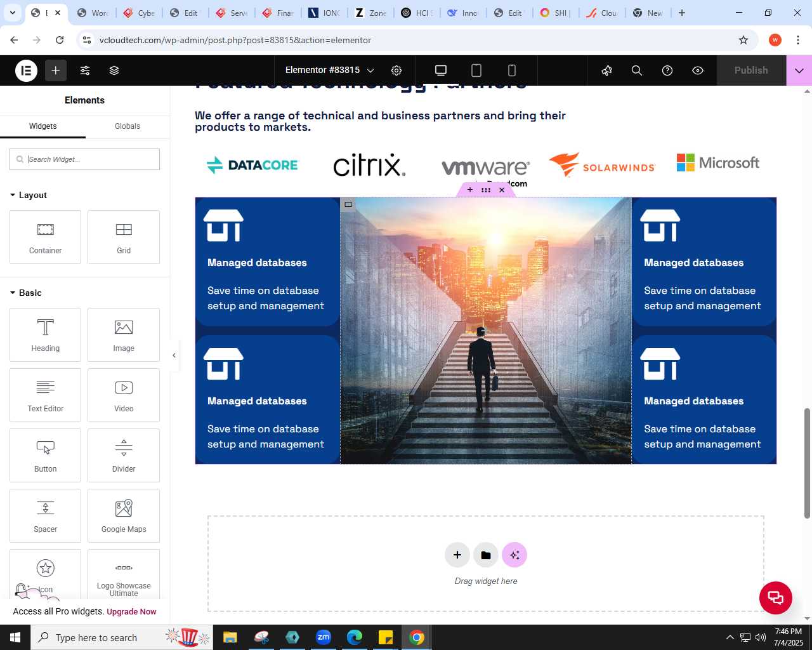
Task: Add container via handle plus icon
Action: (x=469, y=190)
